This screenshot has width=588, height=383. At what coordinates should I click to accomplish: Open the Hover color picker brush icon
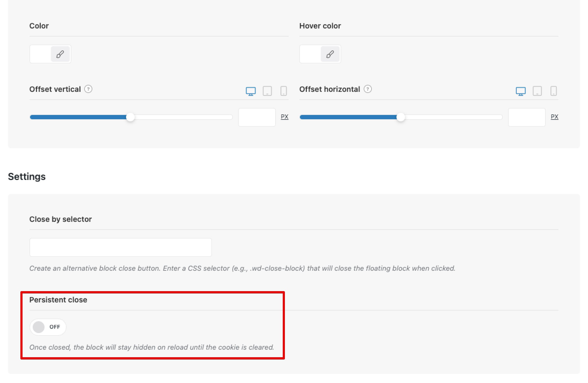pyautogui.click(x=330, y=54)
